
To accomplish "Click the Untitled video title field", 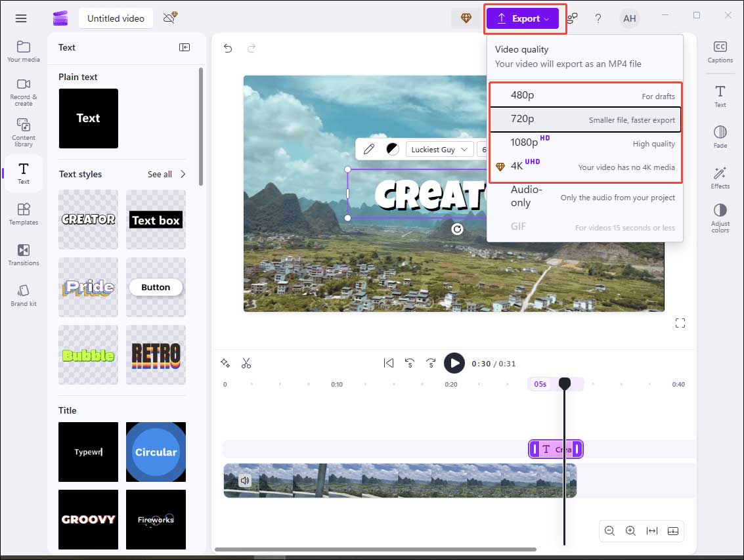I will pyautogui.click(x=116, y=18).
